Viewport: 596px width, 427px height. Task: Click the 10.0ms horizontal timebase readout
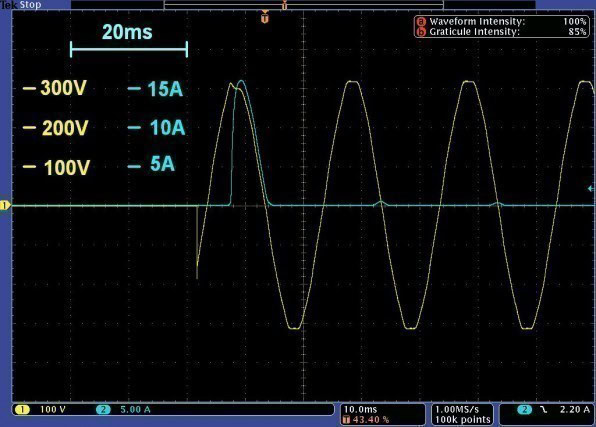click(360, 410)
